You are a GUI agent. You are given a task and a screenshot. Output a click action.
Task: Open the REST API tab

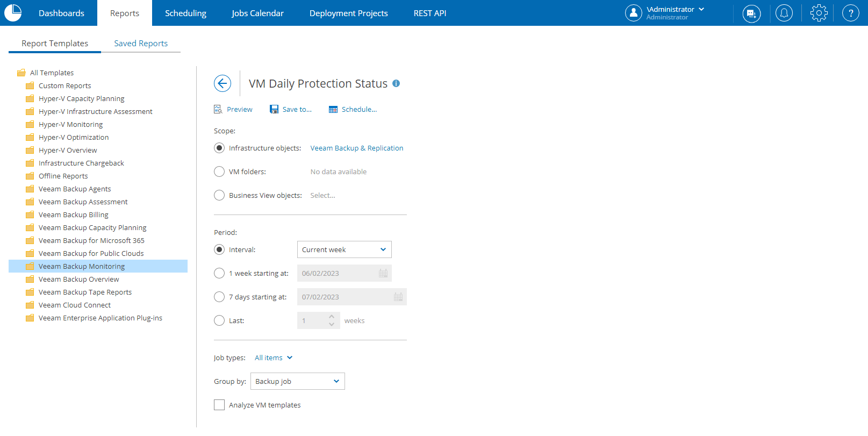(430, 13)
